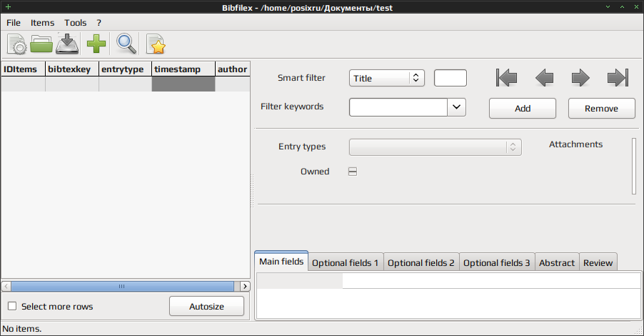Open the Entry types dropdown
Screen dimensions: 644x336
[436, 147]
